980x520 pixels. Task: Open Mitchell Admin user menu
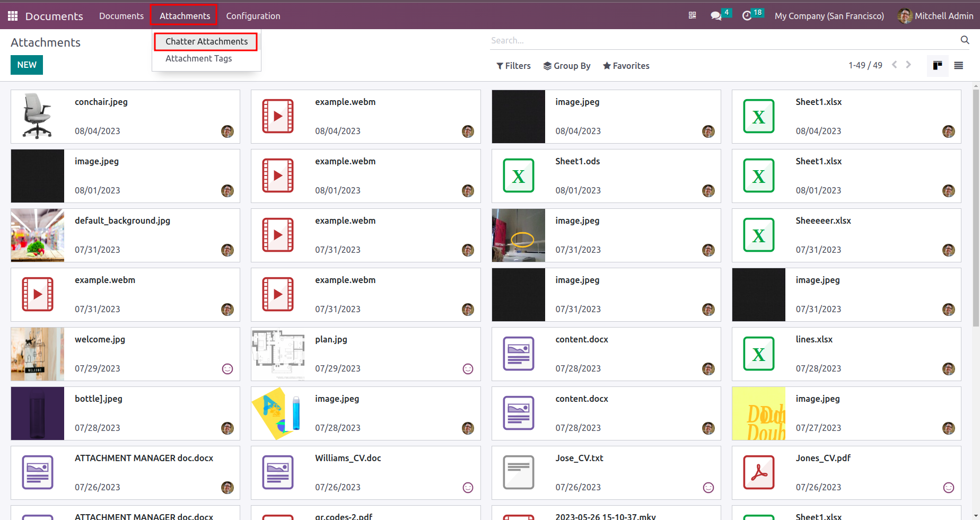click(x=935, y=16)
